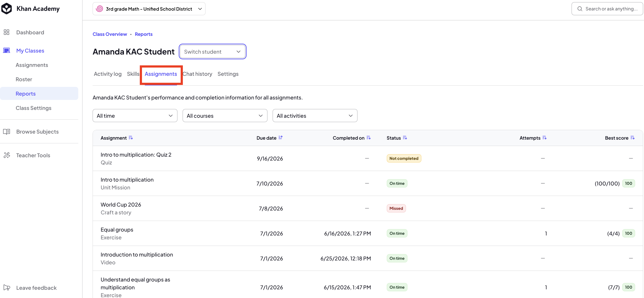Click the World Cup 2026 assignment

point(121,205)
